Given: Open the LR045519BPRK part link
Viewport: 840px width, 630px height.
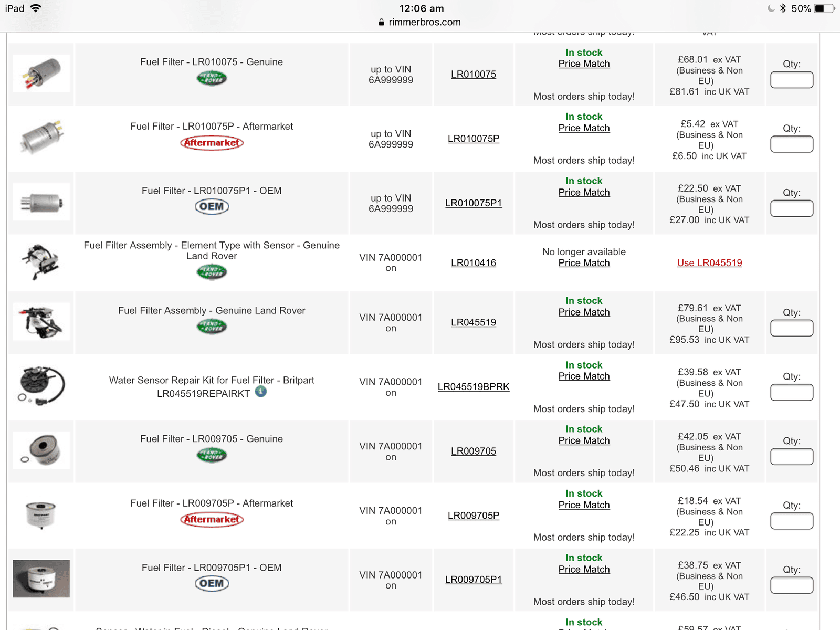Looking at the screenshot, I should pos(474,387).
